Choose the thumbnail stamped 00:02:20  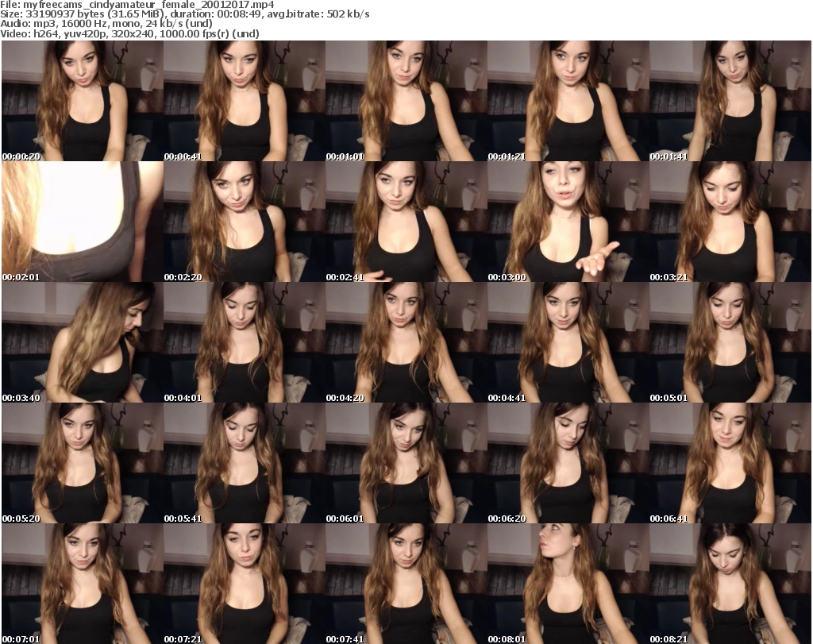[245, 222]
